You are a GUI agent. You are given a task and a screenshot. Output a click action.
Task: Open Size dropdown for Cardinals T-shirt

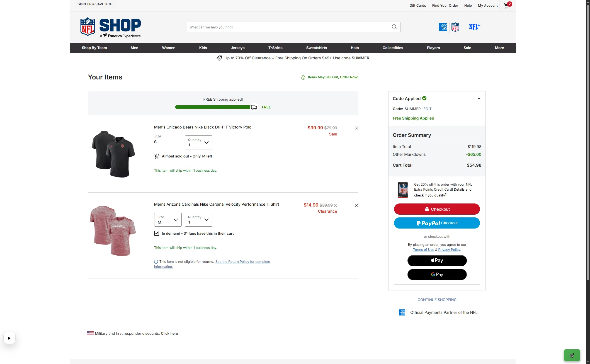pos(168,220)
